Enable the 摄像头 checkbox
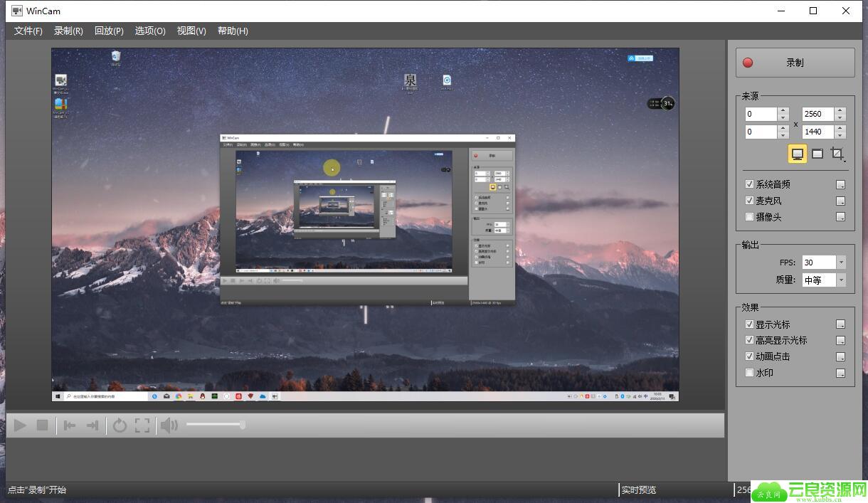This screenshot has width=868, height=503. click(749, 217)
